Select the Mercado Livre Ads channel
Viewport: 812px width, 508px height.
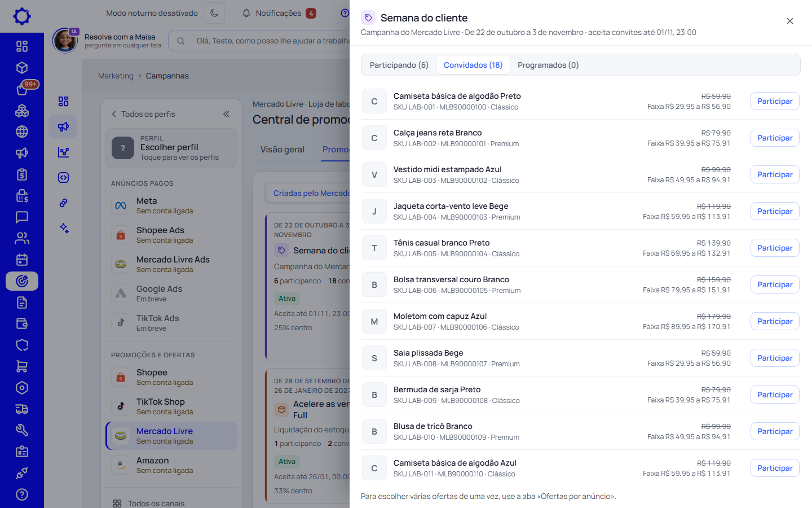tap(171, 264)
